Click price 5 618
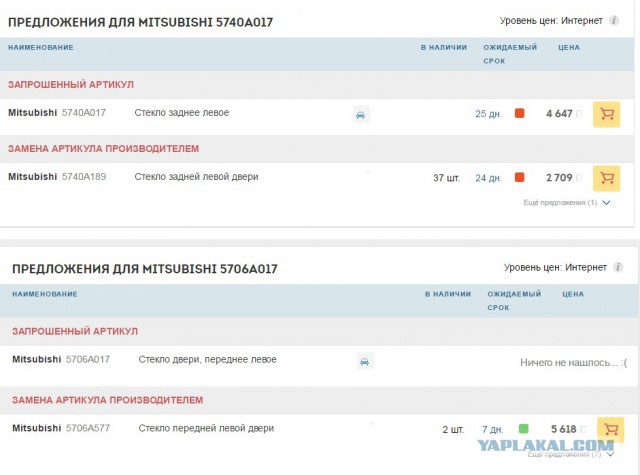The image size is (640, 475). coord(563,429)
